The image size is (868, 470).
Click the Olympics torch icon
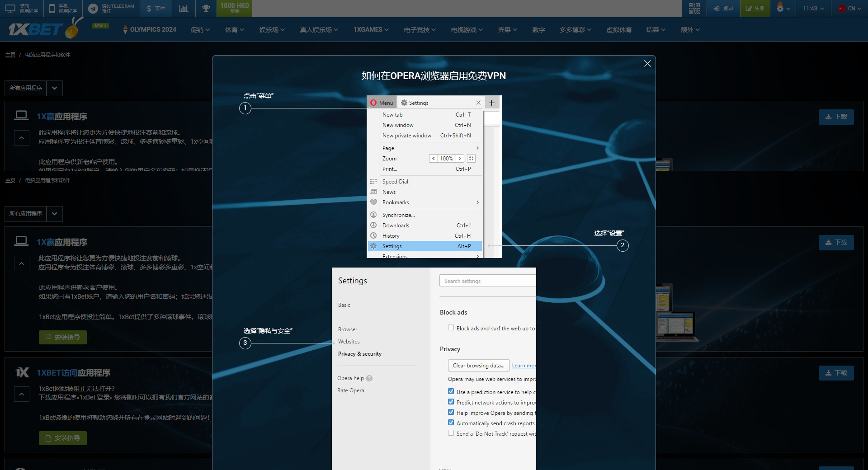125,29
